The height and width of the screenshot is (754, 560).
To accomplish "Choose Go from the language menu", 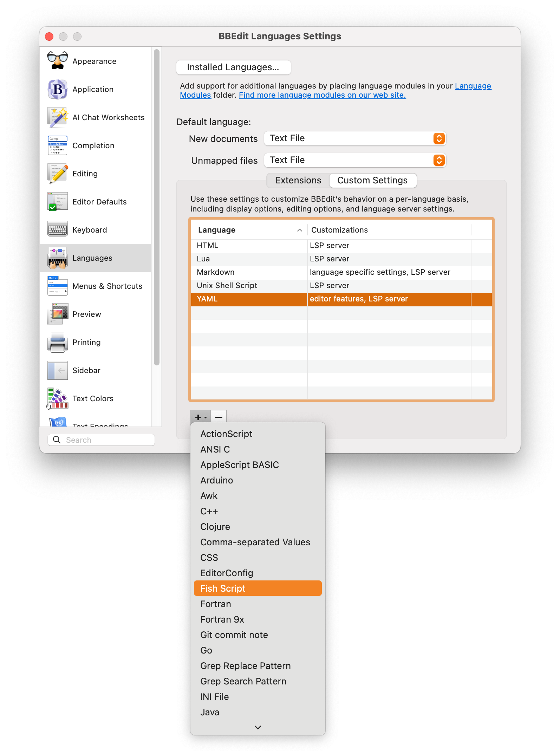I will pyautogui.click(x=258, y=650).
